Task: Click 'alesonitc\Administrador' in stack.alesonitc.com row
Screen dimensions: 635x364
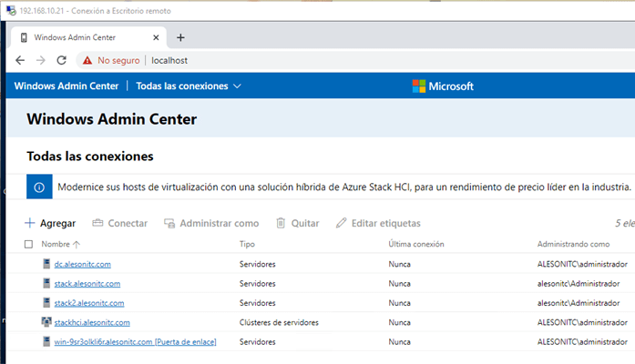Action: [579, 284]
